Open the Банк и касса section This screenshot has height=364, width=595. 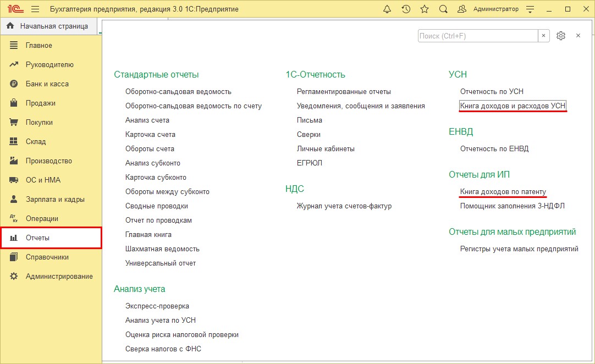coord(51,84)
